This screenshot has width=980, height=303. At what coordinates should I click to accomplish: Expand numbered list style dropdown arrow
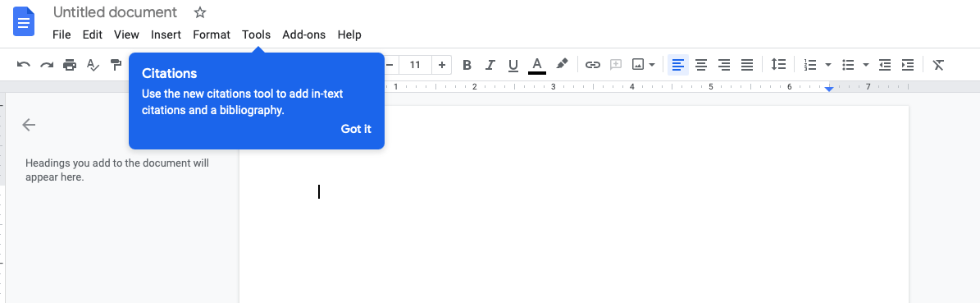[x=828, y=65]
